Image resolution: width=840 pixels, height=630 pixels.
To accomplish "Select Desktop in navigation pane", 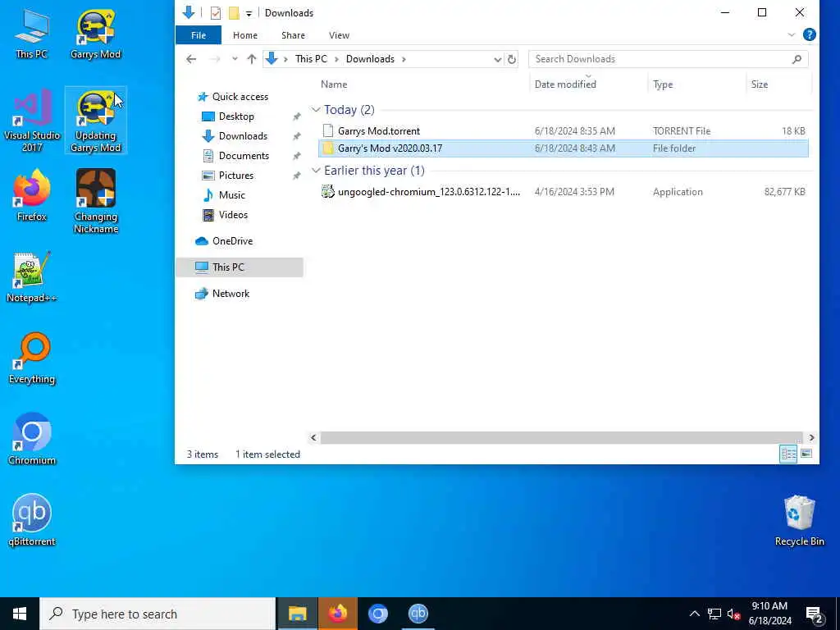I will coord(236,116).
